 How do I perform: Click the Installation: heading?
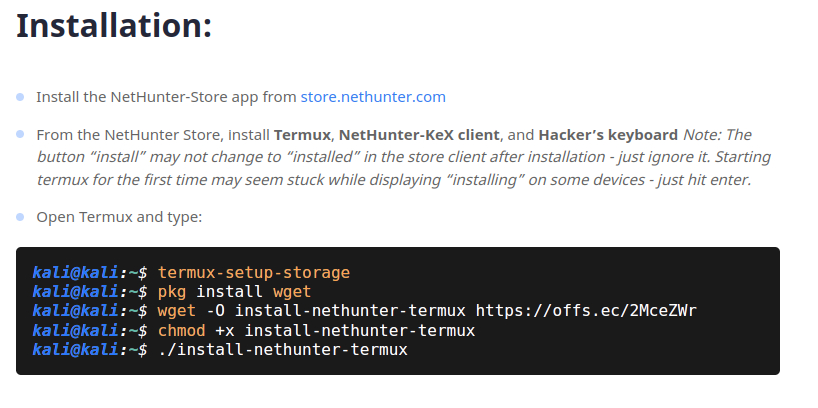tap(114, 25)
